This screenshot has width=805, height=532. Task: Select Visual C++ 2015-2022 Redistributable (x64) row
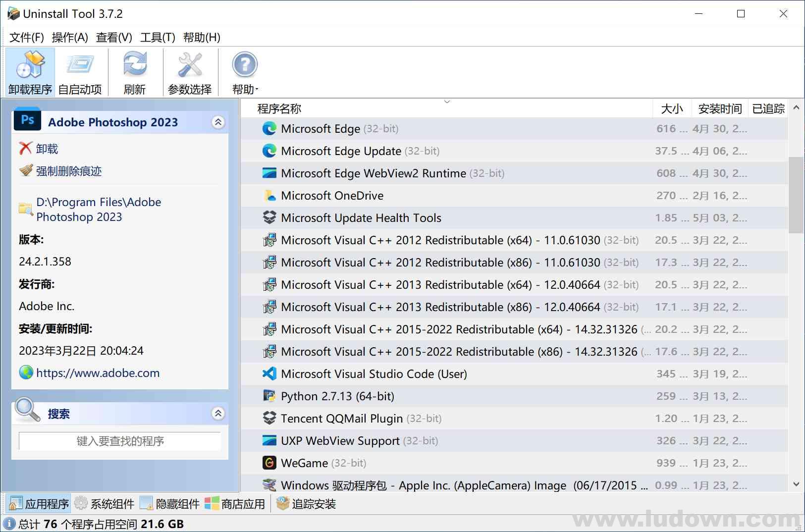[514, 329]
